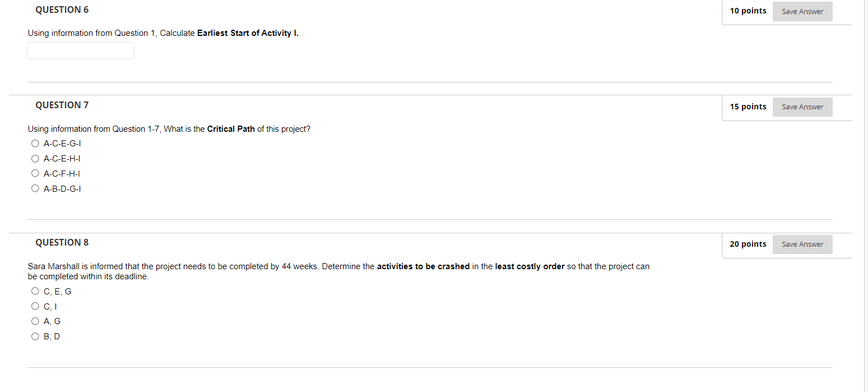Click the QUESTION 6 heading
The height and width of the screenshot is (392, 868).
click(x=62, y=10)
